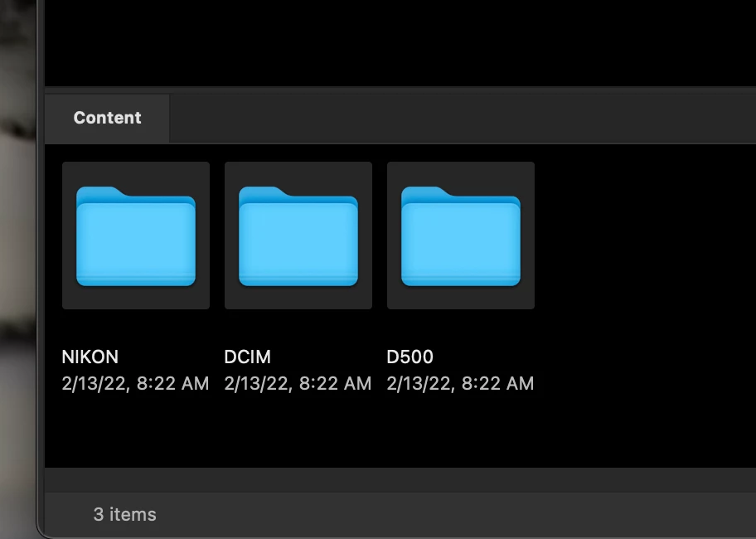
Task: Click the D500 folder name label
Action: 409,357
